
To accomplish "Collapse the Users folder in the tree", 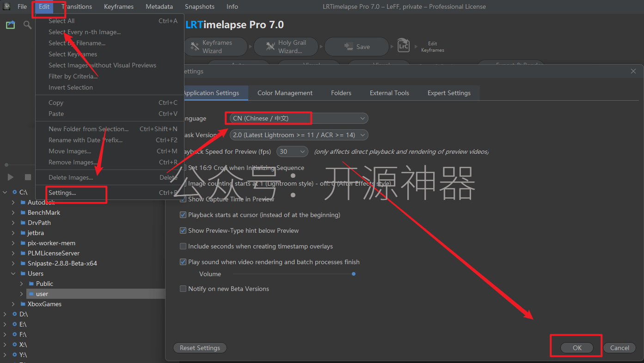I will [x=13, y=273].
